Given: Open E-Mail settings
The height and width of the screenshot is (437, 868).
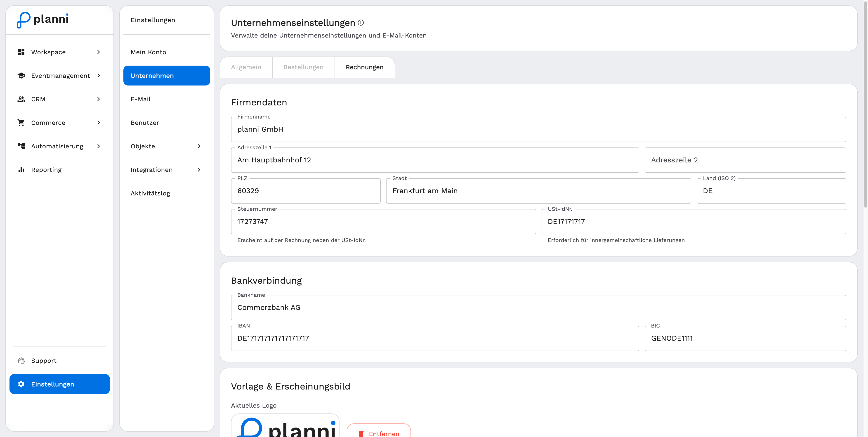Looking at the screenshot, I should click(x=166, y=99).
